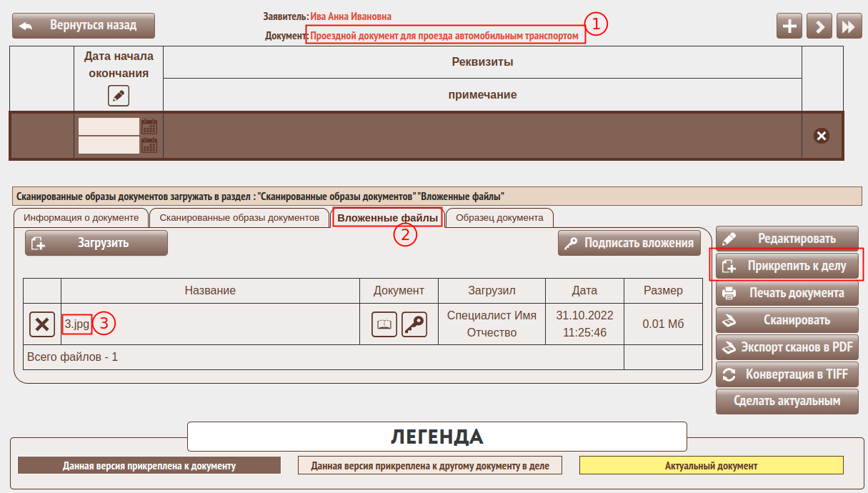
Task: Open the calendar picker for end date
Action: pos(149,145)
